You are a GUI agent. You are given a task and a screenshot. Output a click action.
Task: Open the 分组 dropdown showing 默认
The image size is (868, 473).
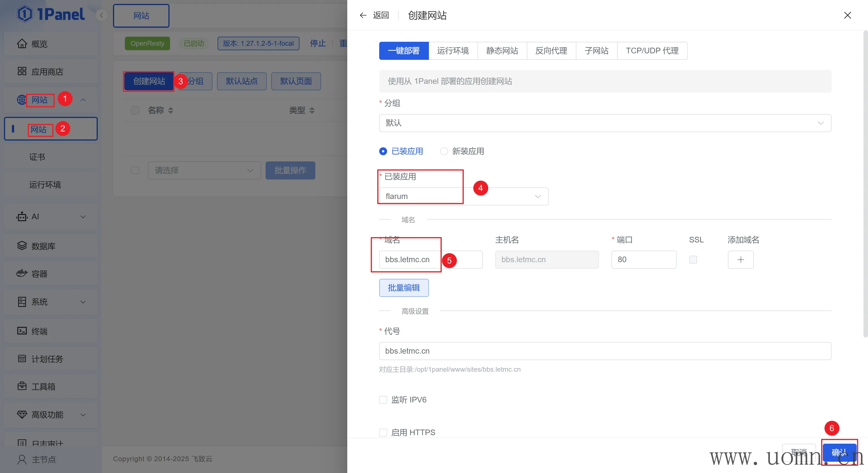click(605, 123)
